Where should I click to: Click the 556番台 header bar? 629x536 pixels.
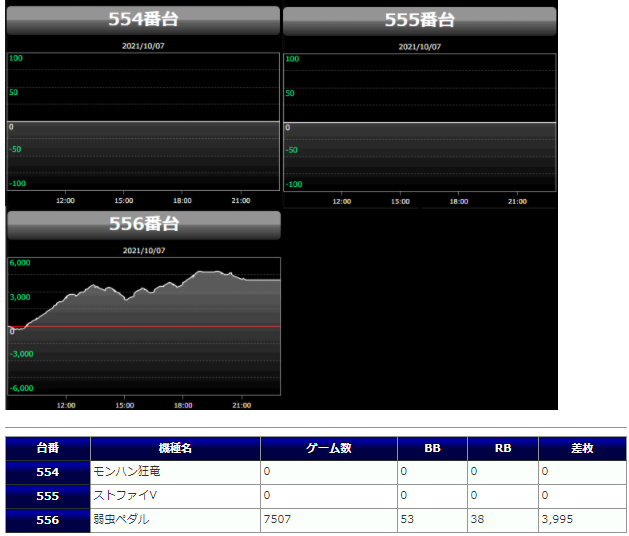144,224
